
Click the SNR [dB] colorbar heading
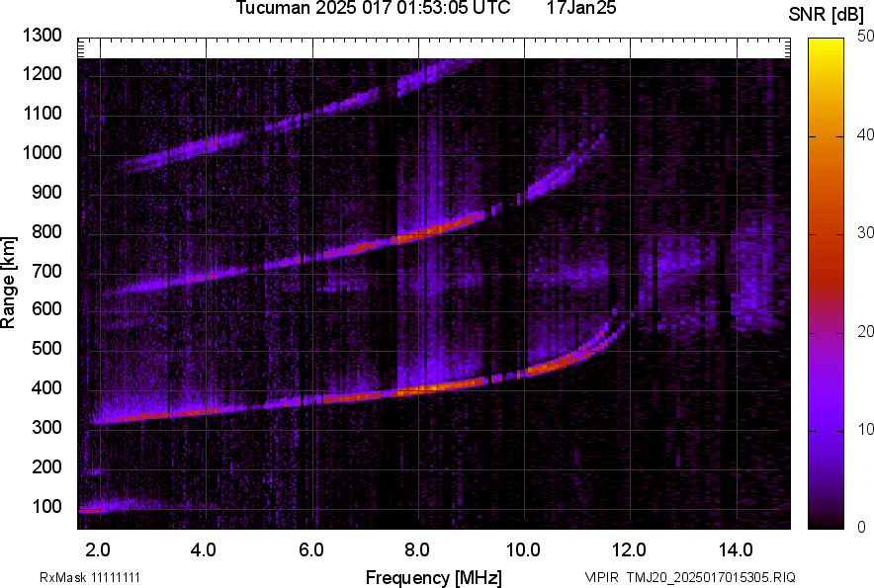pyautogui.click(x=829, y=15)
